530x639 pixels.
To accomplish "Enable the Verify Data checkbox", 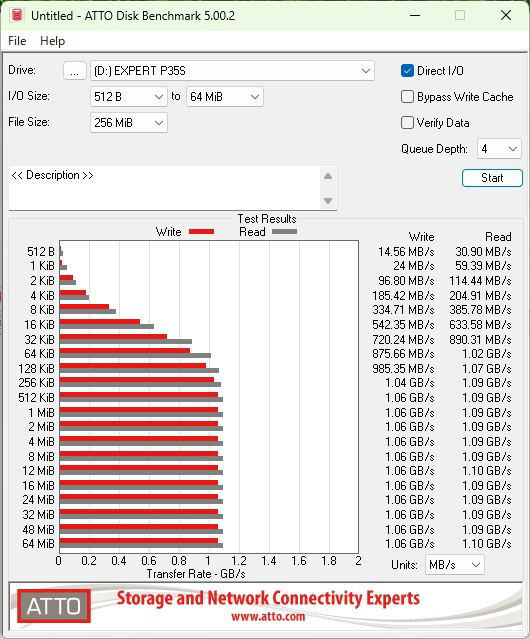I will (x=407, y=123).
